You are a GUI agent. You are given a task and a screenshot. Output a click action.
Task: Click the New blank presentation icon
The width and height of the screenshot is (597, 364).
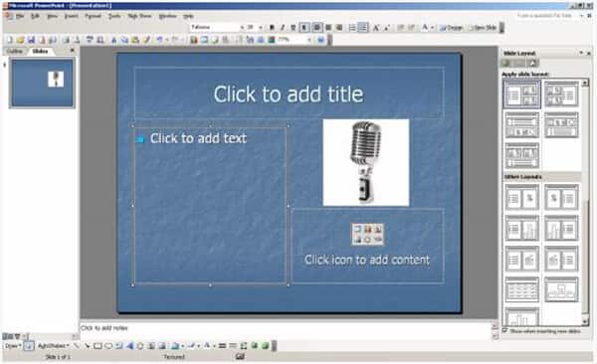(x=10, y=40)
